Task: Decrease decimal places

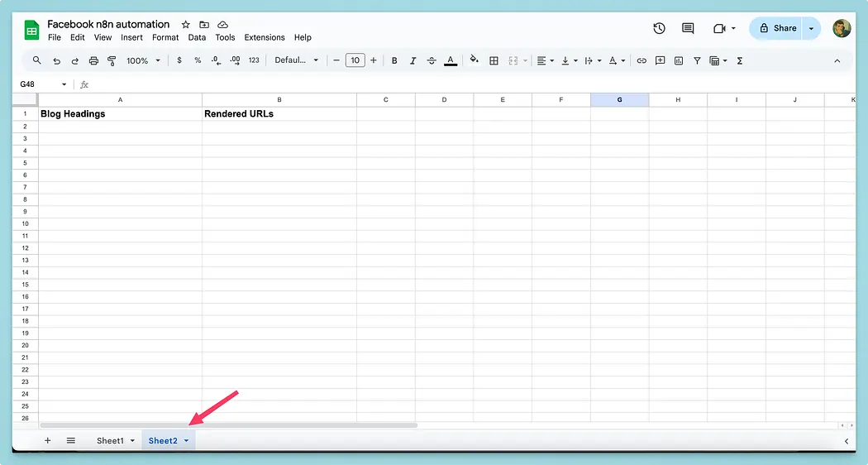Action: pyautogui.click(x=216, y=60)
